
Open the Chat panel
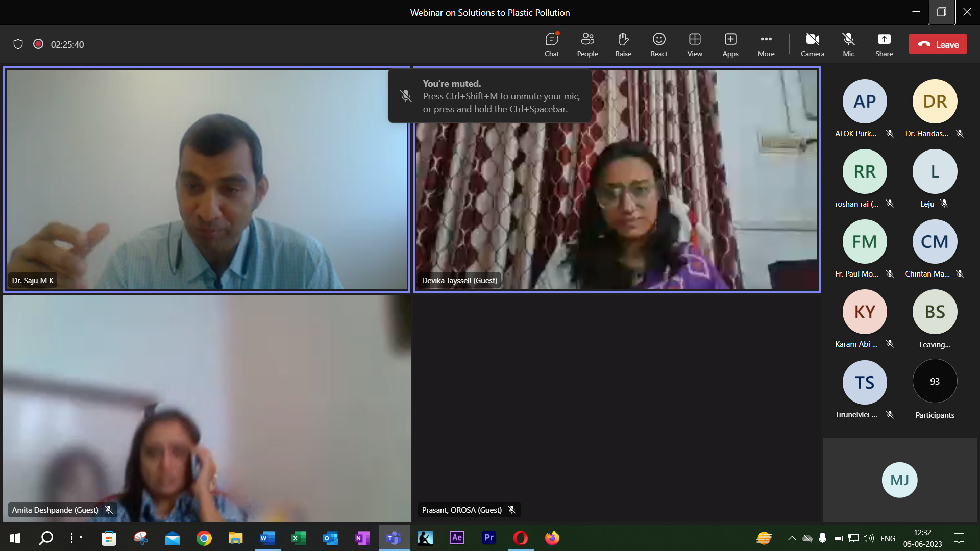pyautogui.click(x=551, y=44)
